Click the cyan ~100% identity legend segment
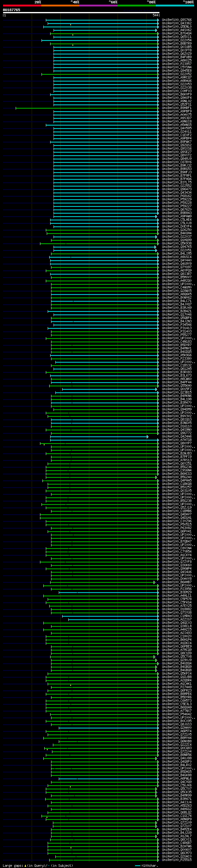This screenshot has height=868, width=197. pyautogui.click(x=175, y=6)
